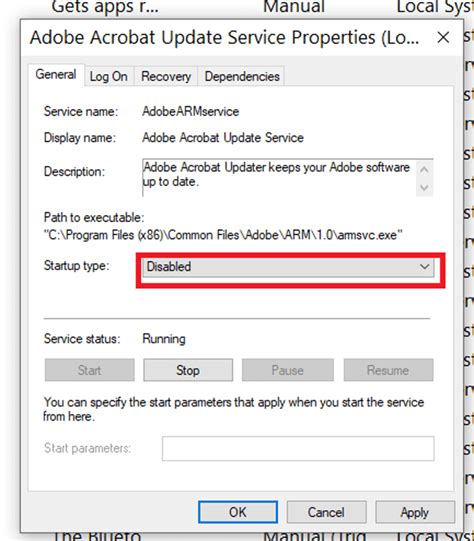Close the Adobe Acrobat Update Service Properties dialog
Image resolution: width=474 pixels, height=541 pixels.
[x=443, y=37]
